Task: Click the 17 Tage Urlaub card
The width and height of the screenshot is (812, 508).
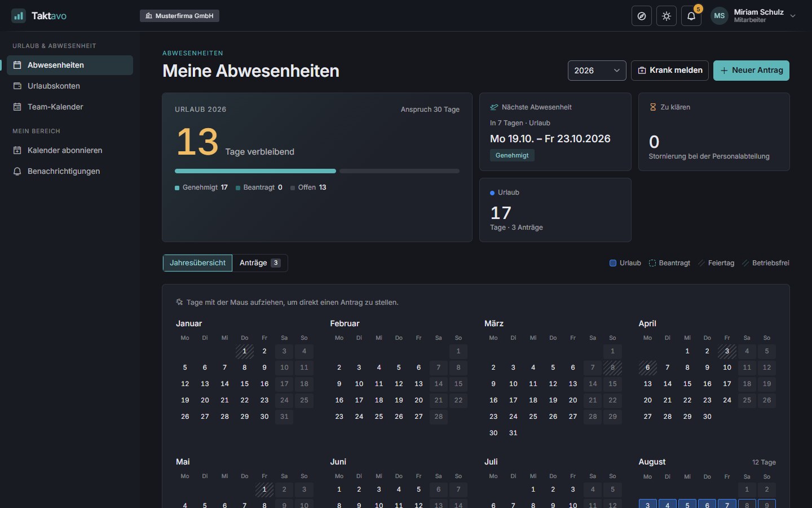Action: (x=555, y=210)
